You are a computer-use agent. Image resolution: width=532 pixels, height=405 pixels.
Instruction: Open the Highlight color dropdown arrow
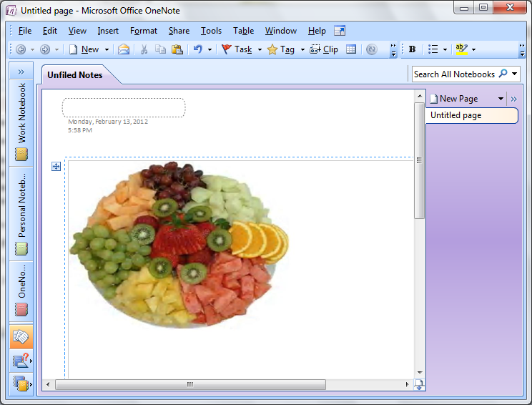click(473, 49)
